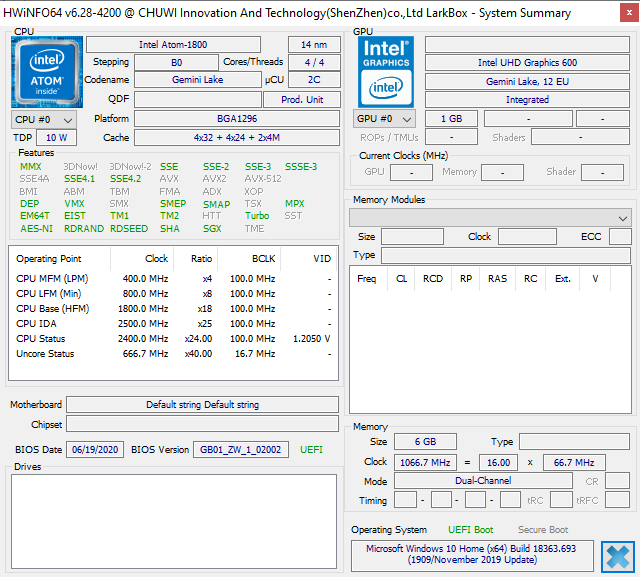Select the CPU Status row
The height and width of the screenshot is (577, 640).
pos(173,339)
